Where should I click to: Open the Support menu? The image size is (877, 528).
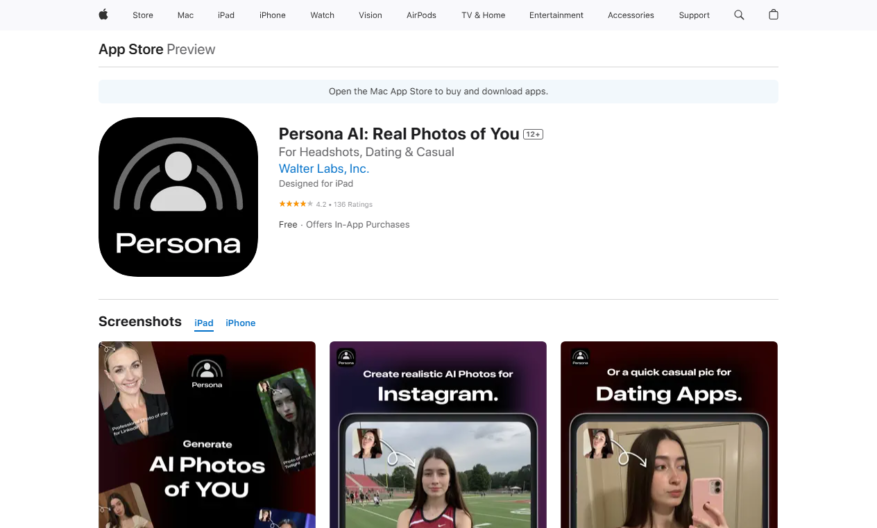(x=694, y=15)
